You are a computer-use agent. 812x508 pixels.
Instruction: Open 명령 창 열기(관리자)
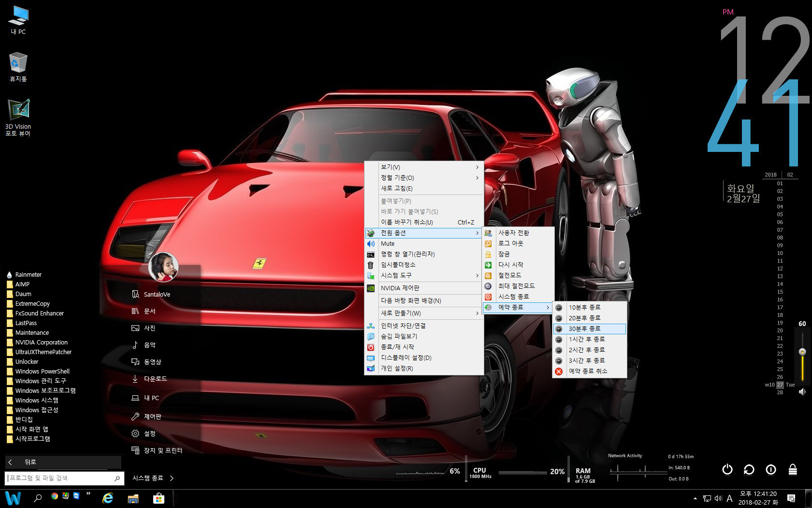[x=424, y=254]
